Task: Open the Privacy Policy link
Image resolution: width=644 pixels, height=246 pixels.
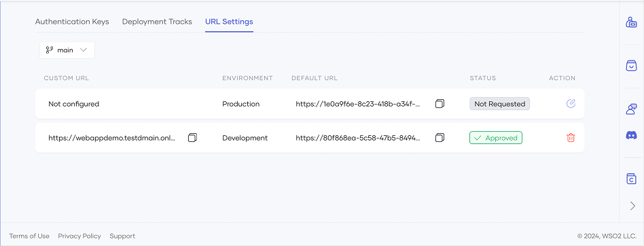Action: (x=79, y=236)
